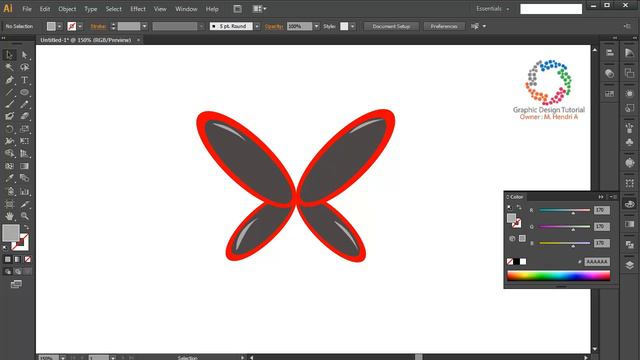Open the Window menu
This screenshot has width=640, height=360.
[186, 9]
